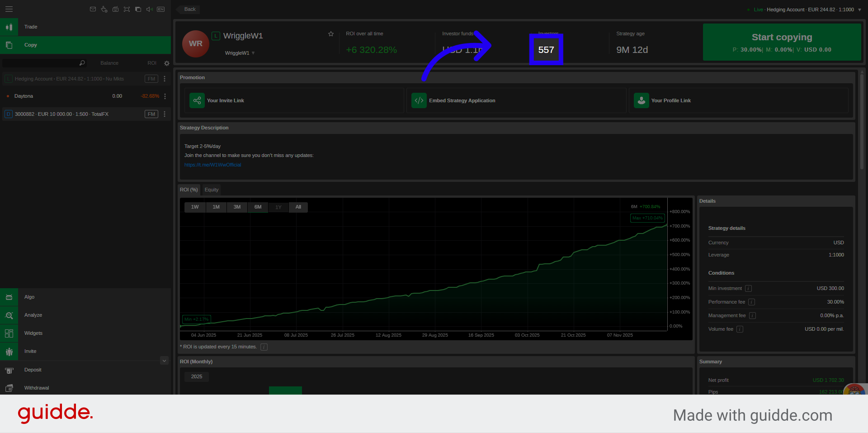Mute platform sounds via the speaker icon

149,9
